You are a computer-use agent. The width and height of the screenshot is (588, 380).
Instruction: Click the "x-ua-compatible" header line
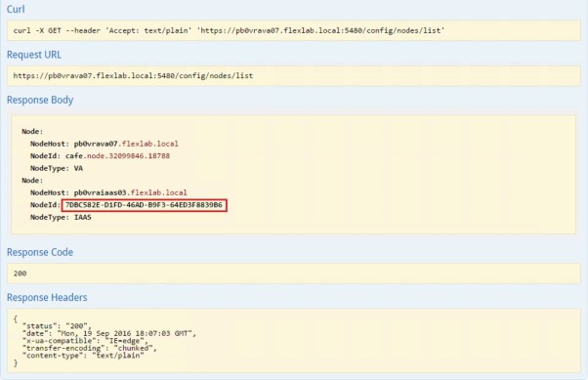(x=85, y=341)
